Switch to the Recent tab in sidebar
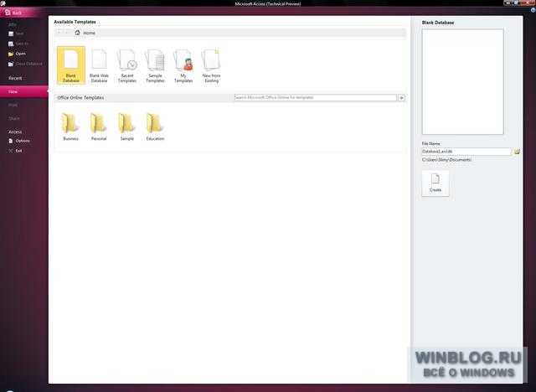 (15, 78)
